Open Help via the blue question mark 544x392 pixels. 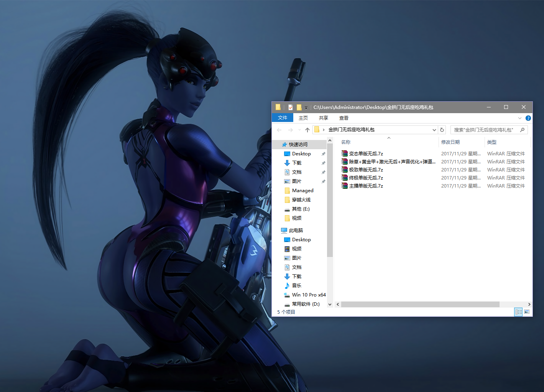coord(528,118)
